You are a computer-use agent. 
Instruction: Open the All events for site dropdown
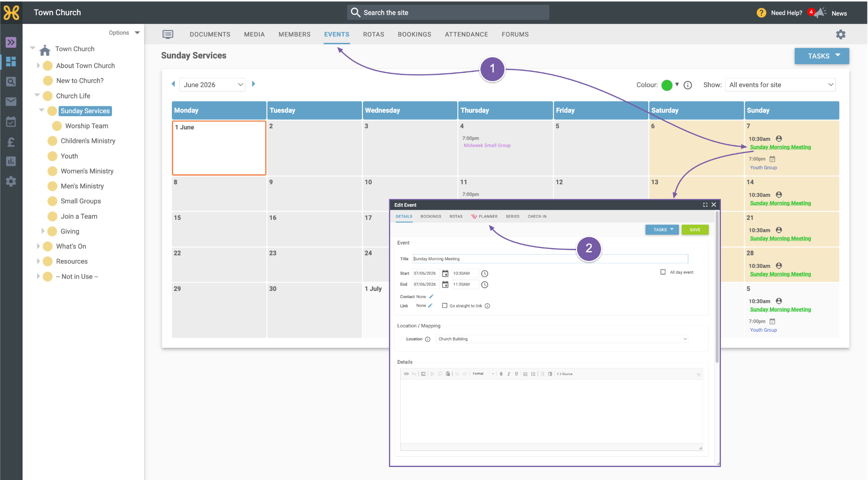pos(780,85)
